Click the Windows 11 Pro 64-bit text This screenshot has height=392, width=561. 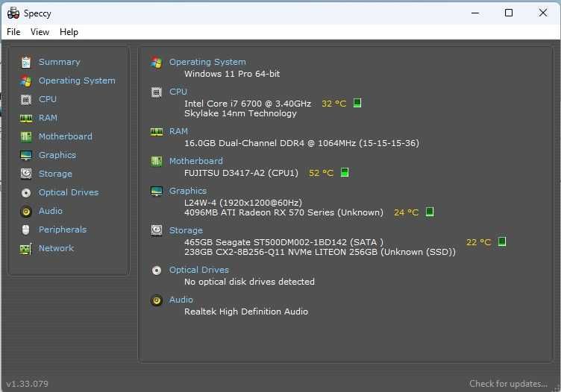tap(232, 74)
